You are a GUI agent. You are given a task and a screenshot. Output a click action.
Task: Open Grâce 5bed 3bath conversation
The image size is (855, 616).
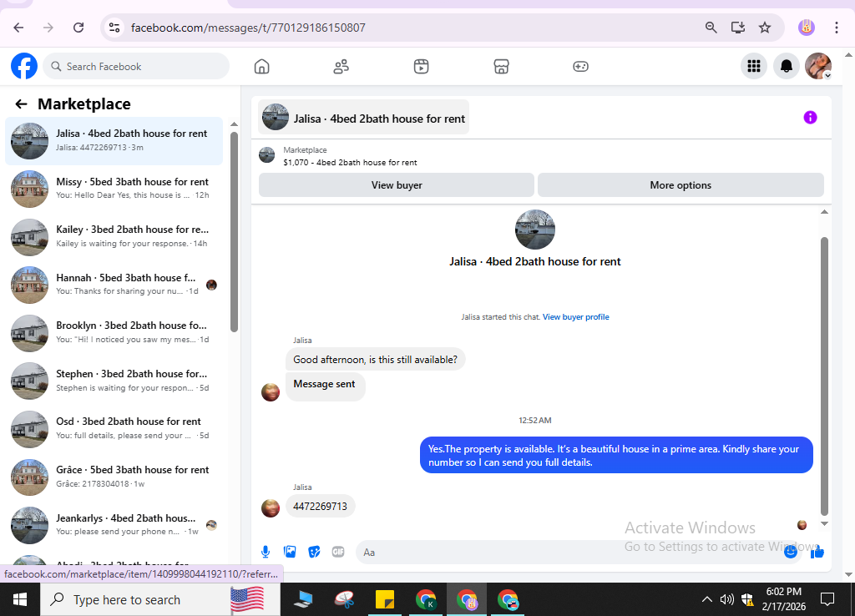click(114, 477)
